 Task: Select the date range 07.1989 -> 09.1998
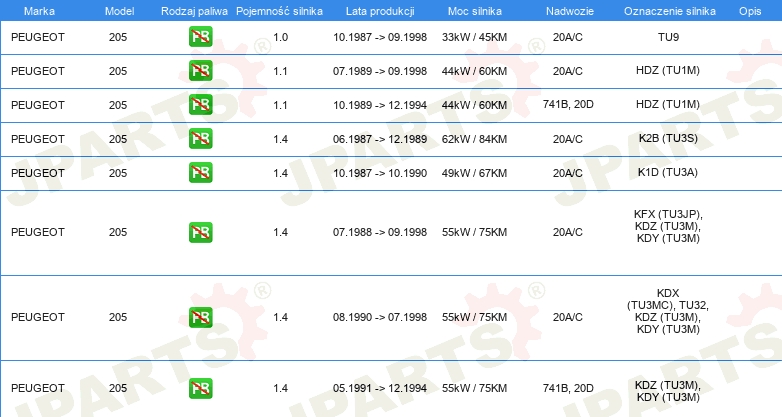click(x=380, y=71)
